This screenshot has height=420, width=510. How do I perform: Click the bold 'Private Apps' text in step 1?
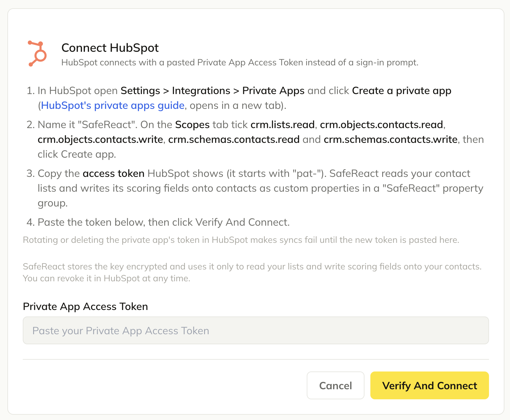pos(273,91)
